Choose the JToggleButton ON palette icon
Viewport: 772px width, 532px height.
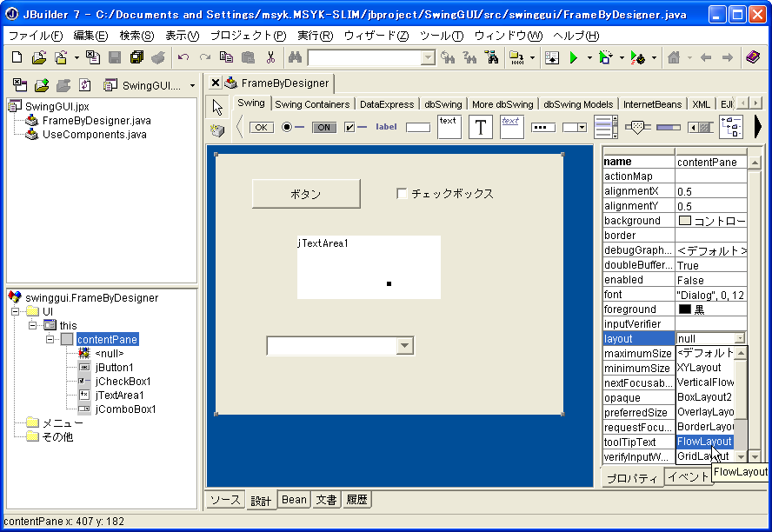pos(323,127)
